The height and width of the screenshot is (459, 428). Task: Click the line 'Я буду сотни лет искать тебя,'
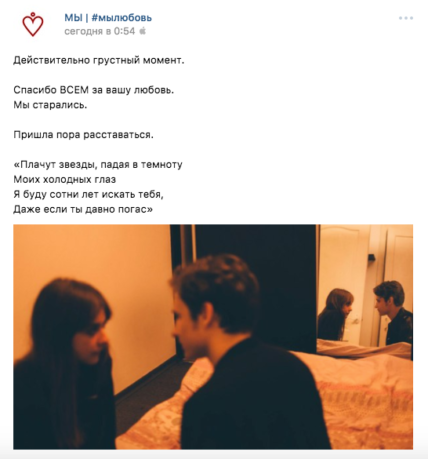[88, 194]
